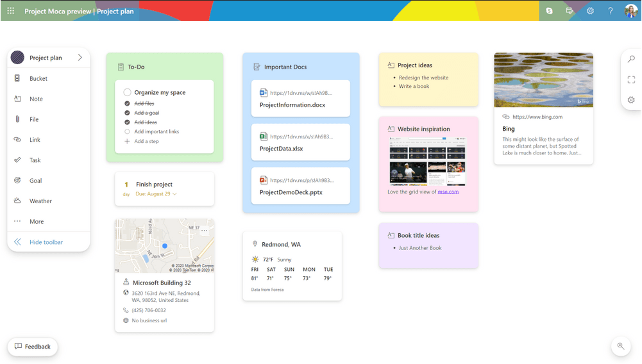Click the fit-to-screen icon on right panel
642x364 pixels.
pos(631,79)
